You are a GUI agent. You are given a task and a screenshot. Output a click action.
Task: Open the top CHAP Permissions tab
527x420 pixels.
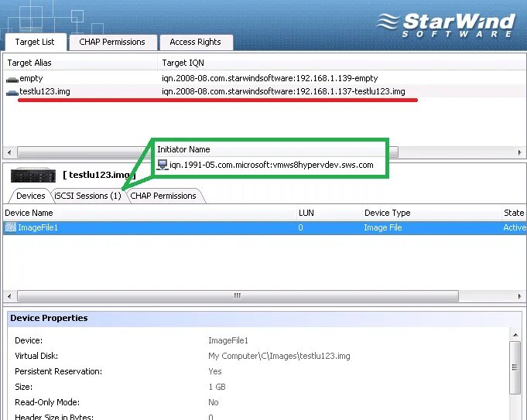pyautogui.click(x=112, y=42)
